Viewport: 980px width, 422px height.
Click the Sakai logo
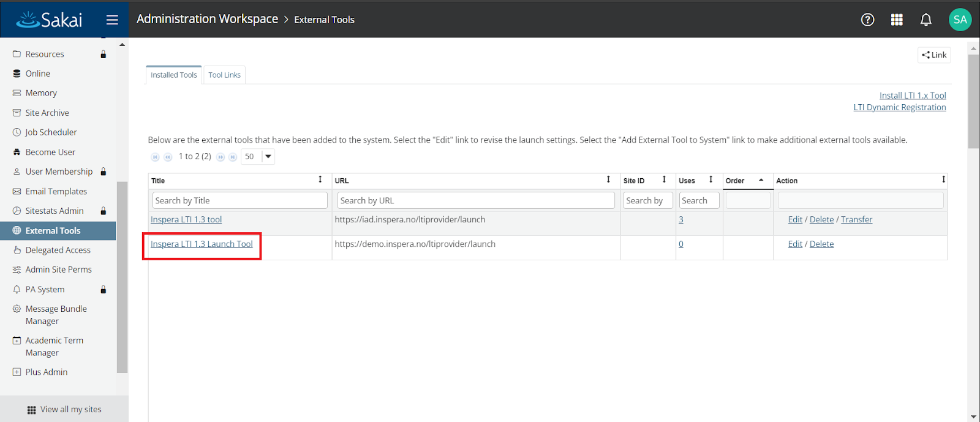point(49,20)
